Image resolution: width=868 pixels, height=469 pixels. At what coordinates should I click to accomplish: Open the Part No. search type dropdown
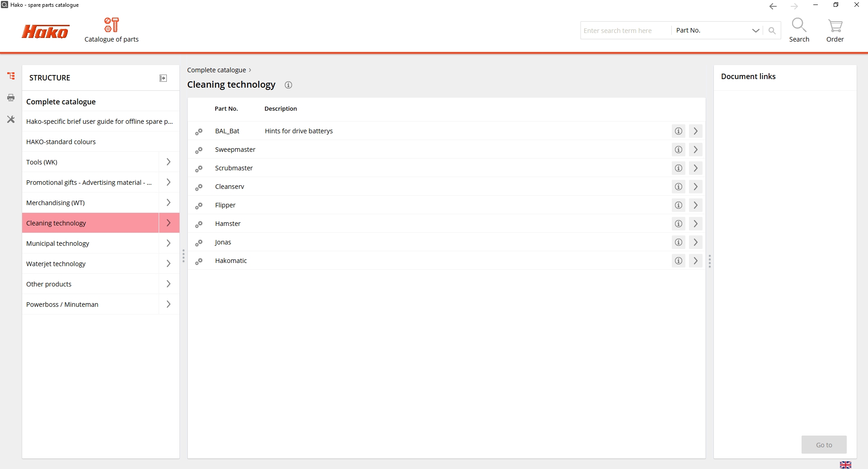[x=717, y=30]
